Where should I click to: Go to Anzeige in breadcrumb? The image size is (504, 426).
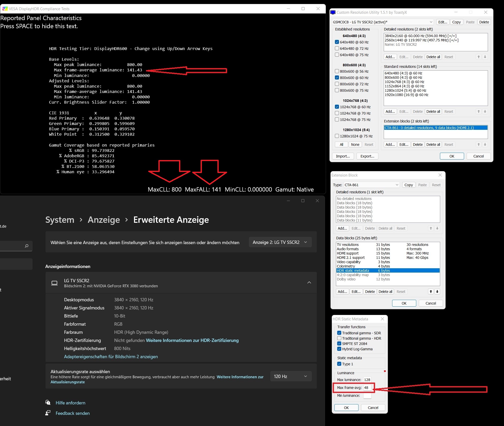pyautogui.click(x=104, y=220)
